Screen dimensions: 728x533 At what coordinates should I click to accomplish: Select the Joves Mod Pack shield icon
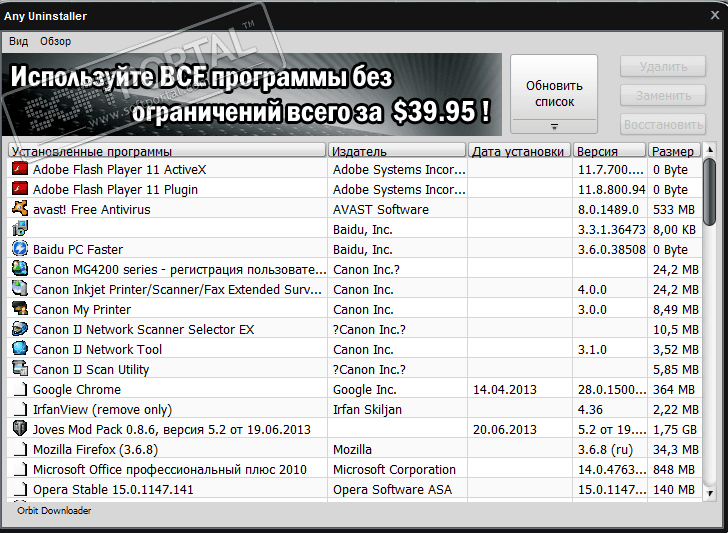coord(20,429)
